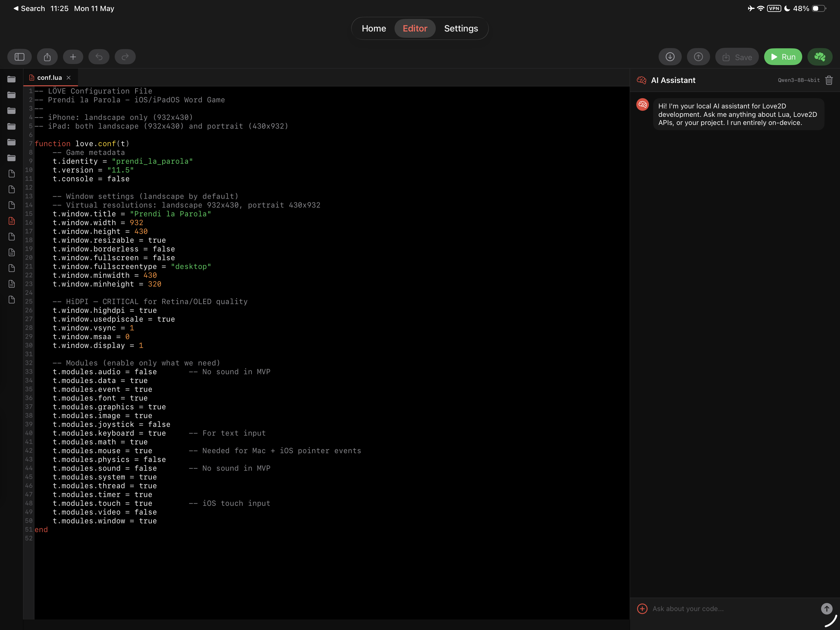Click the '-- iOS touch input' comment
The height and width of the screenshot is (630, 840).
point(229,503)
